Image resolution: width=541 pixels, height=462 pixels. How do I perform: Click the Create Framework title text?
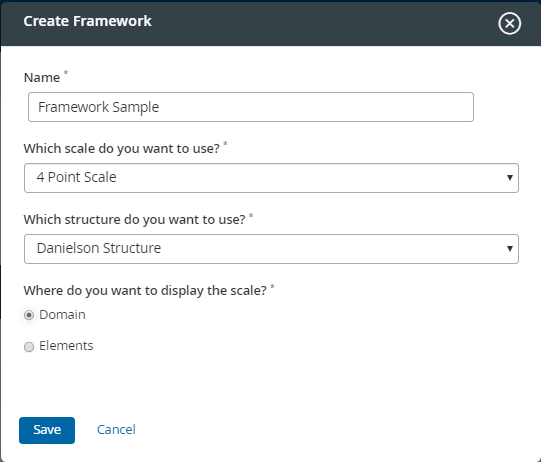(87, 21)
